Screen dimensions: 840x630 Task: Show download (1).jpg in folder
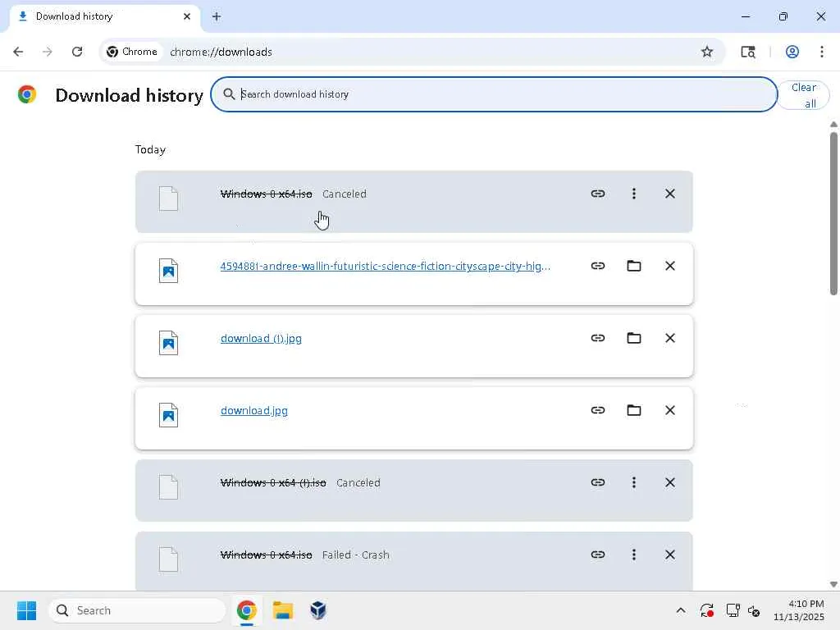634,338
